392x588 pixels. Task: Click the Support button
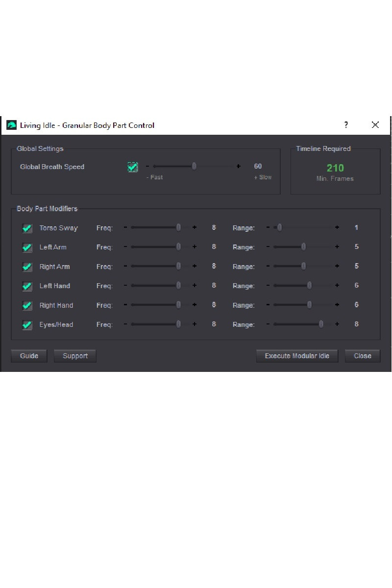click(75, 356)
